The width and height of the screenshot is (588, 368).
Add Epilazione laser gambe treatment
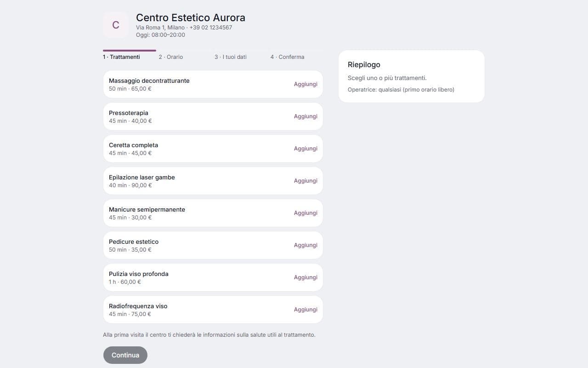pos(305,181)
